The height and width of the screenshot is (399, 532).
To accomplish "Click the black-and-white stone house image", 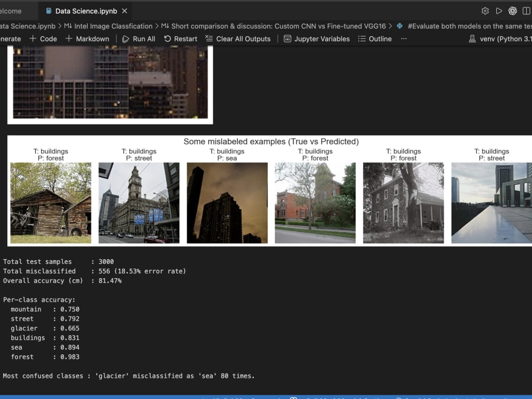I will pos(403,203).
